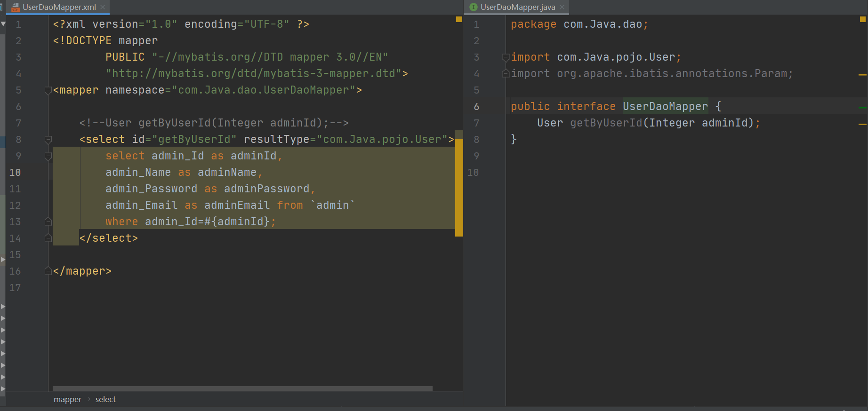Click the fold end marker on line 13
The image size is (868, 411).
(48, 221)
